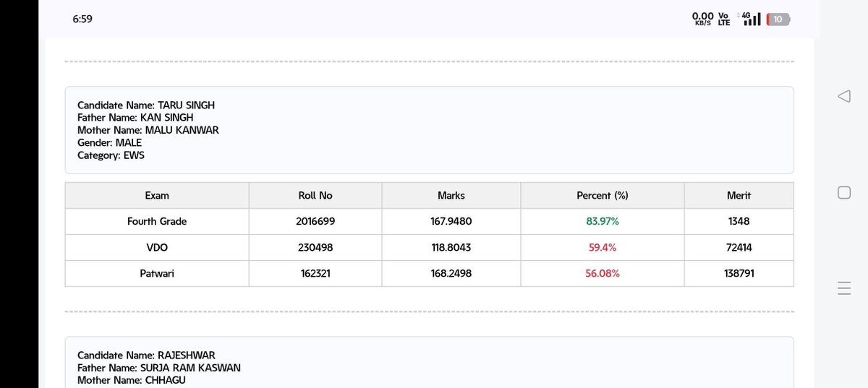The image size is (868, 388).
Task: Select Gender: MALE line
Action: pyautogui.click(x=110, y=143)
